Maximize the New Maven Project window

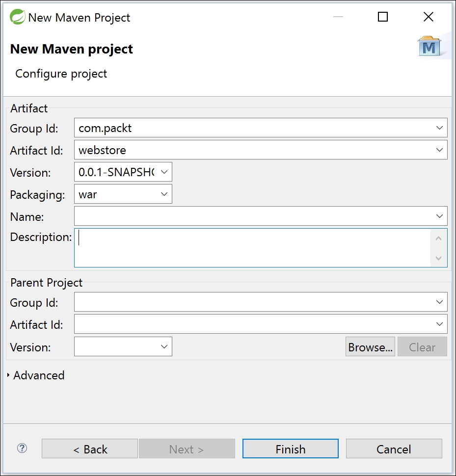tap(383, 18)
